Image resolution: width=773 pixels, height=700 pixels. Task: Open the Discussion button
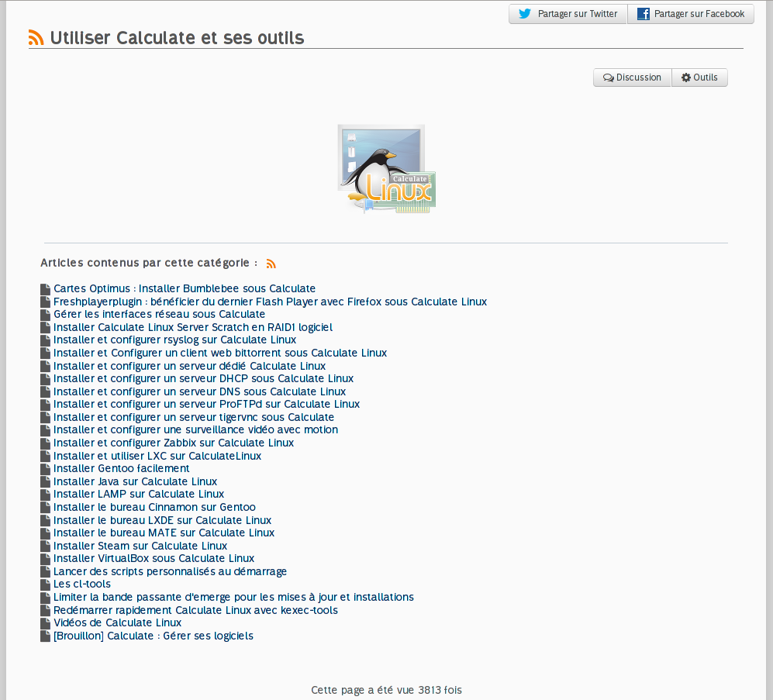633,78
